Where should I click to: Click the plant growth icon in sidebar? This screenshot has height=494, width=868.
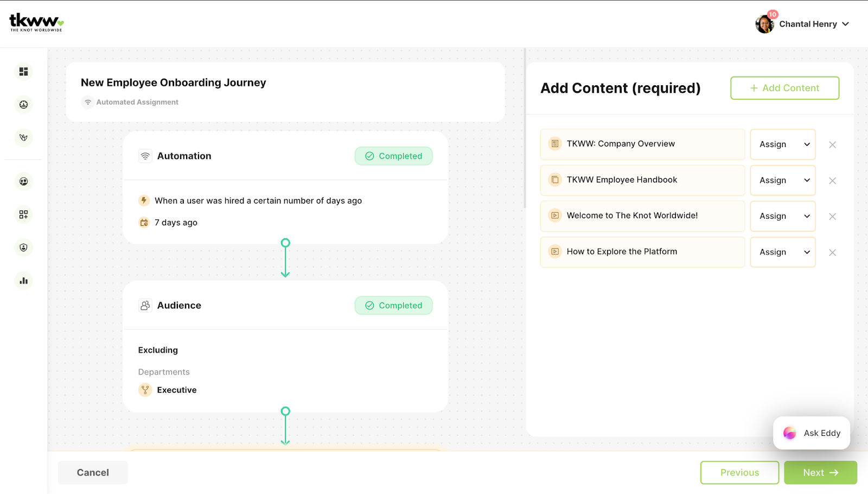click(23, 137)
